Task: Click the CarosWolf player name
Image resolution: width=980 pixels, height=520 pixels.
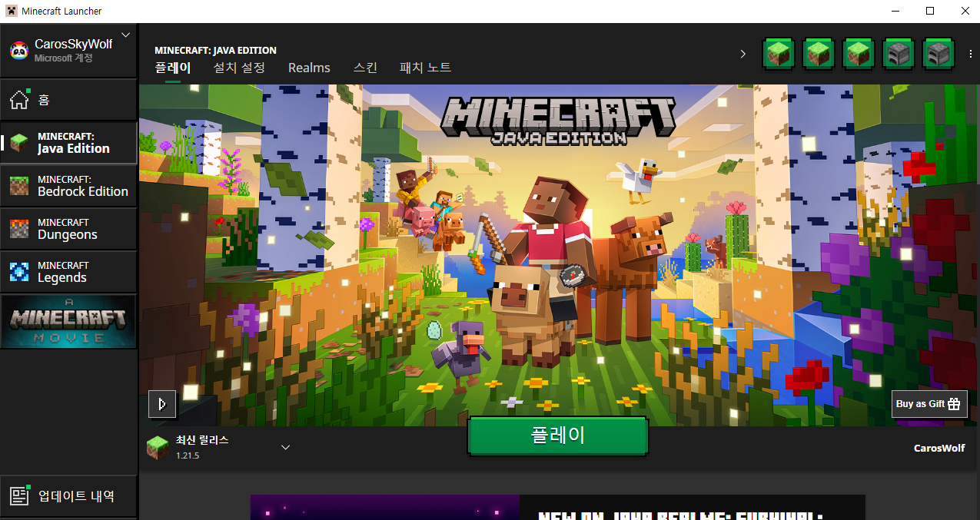Action: 939,448
